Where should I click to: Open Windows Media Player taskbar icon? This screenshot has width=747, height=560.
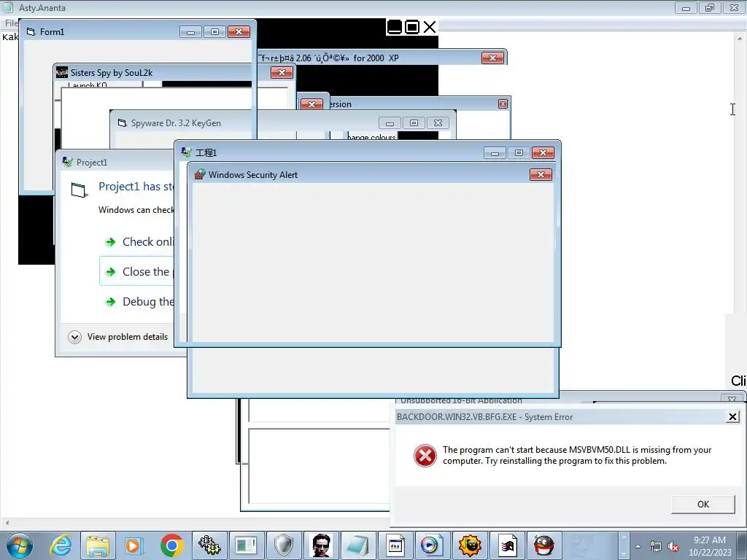tap(134, 545)
